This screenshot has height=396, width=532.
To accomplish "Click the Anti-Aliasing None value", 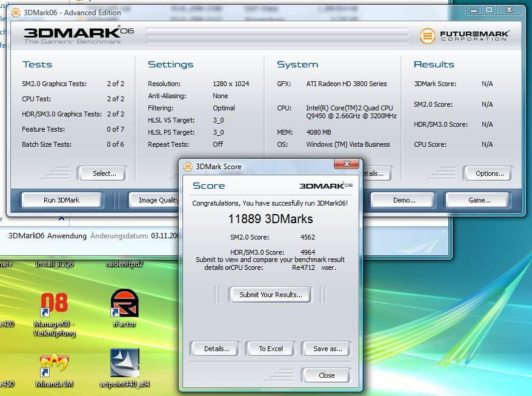I will tap(220, 96).
